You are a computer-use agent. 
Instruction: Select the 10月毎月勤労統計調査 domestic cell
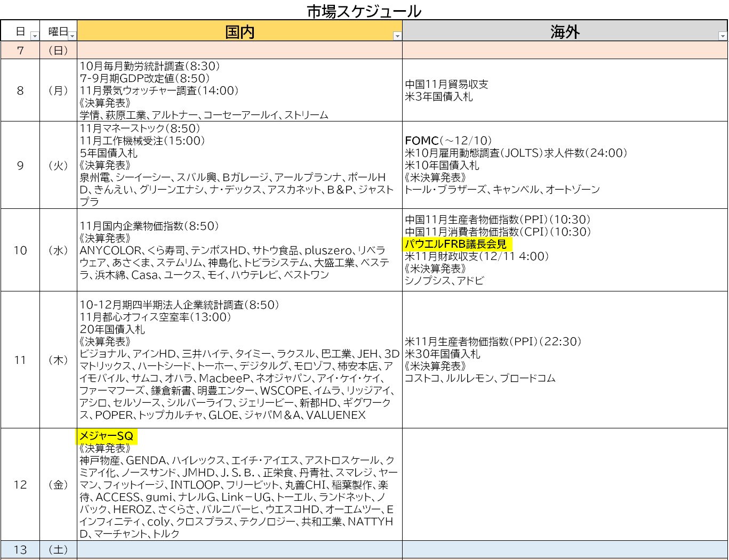[x=149, y=66]
